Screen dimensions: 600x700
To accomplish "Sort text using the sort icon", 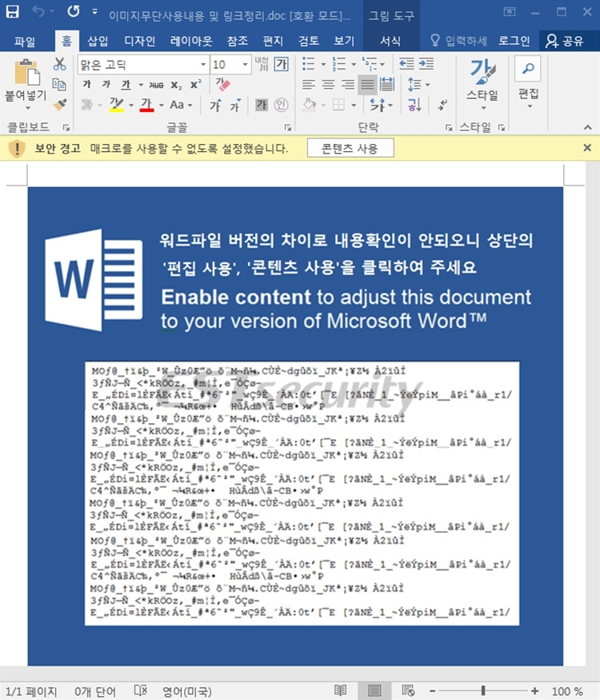I will (414, 105).
